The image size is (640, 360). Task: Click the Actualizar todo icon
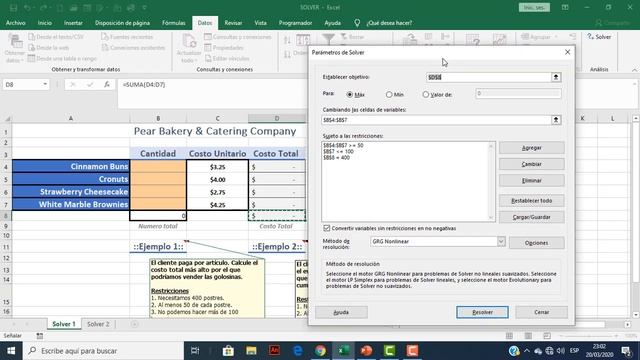(x=189, y=41)
